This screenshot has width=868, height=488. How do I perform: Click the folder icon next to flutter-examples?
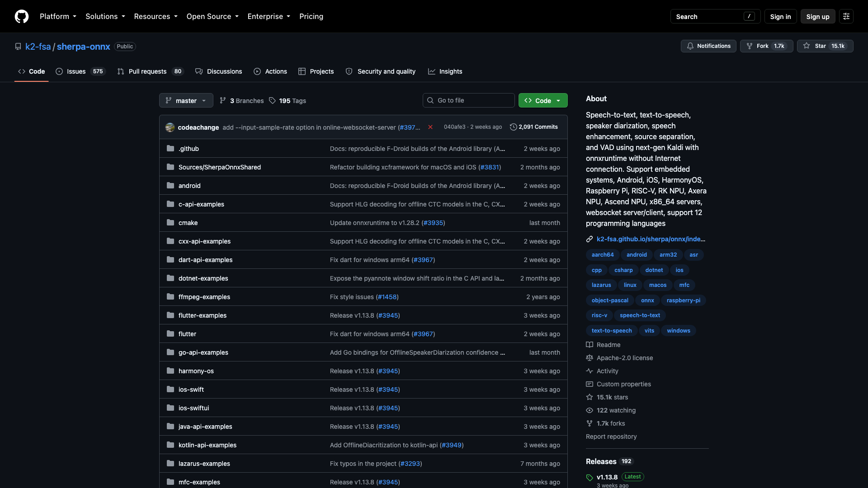[x=170, y=315]
